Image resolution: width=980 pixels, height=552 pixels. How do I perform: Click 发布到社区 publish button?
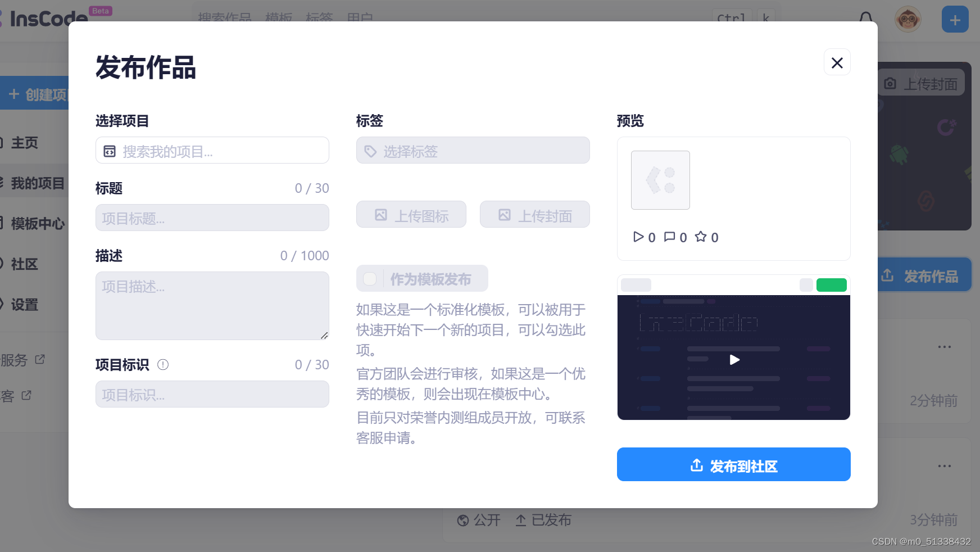[733, 464]
